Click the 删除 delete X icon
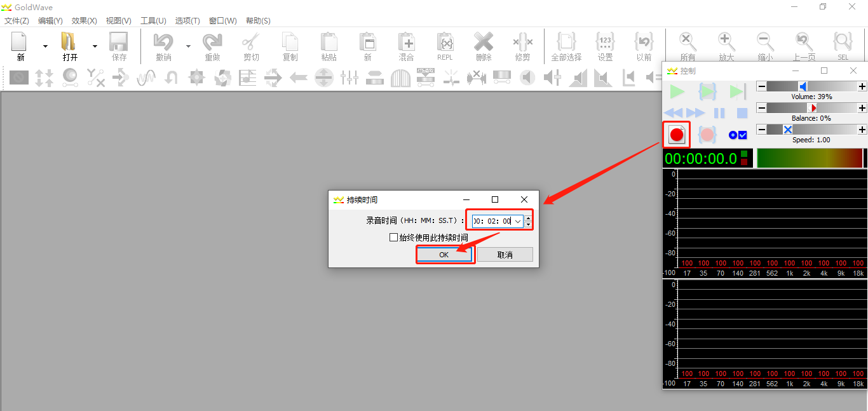 [484, 47]
